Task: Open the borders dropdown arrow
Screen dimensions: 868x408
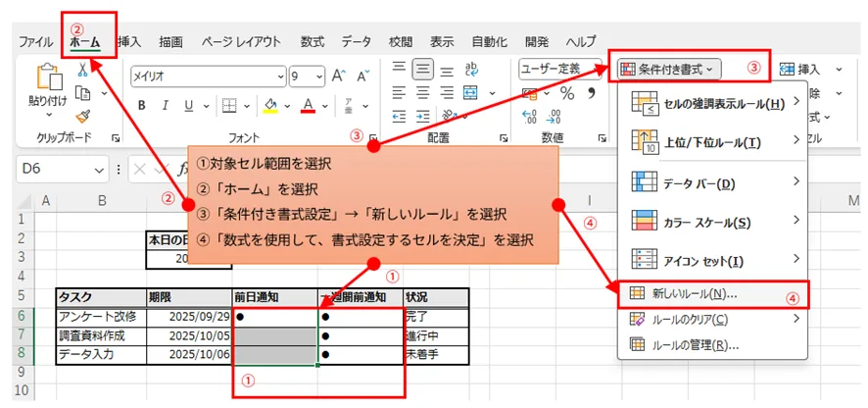Action: click(247, 106)
